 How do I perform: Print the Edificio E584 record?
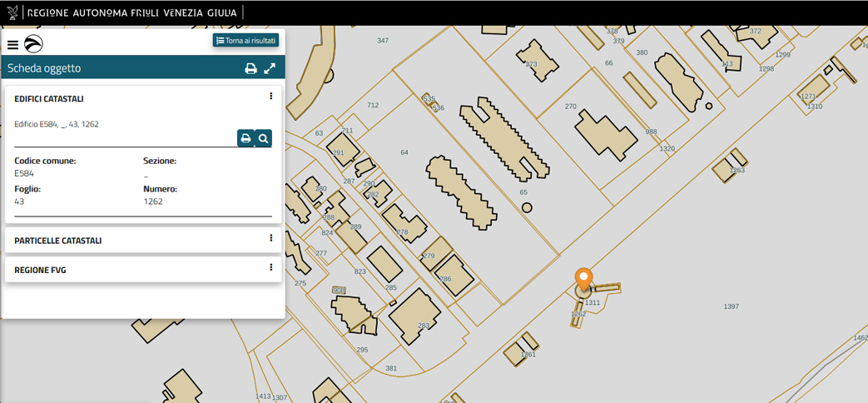coord(246,138)
